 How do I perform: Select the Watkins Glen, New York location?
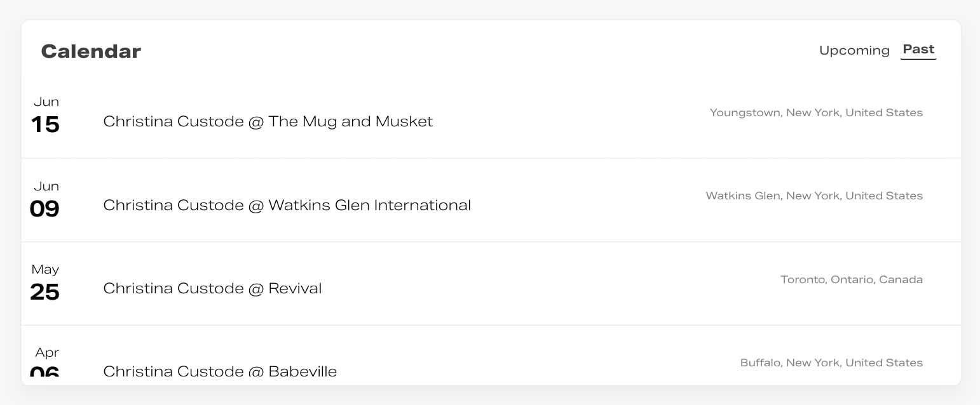pos(814,196)
